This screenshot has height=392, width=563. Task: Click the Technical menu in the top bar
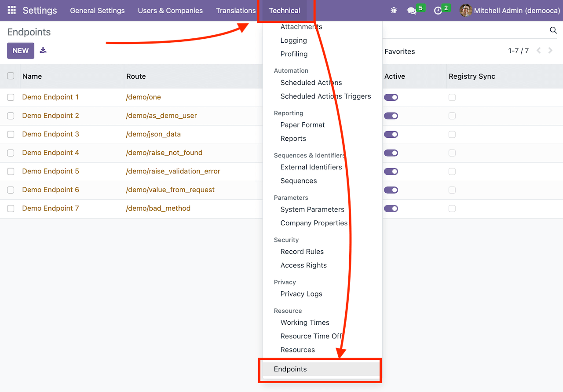point(284,10)
